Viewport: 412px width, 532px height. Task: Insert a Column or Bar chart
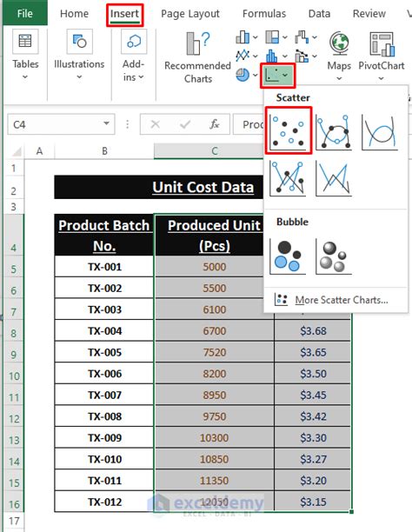(243, 37)
